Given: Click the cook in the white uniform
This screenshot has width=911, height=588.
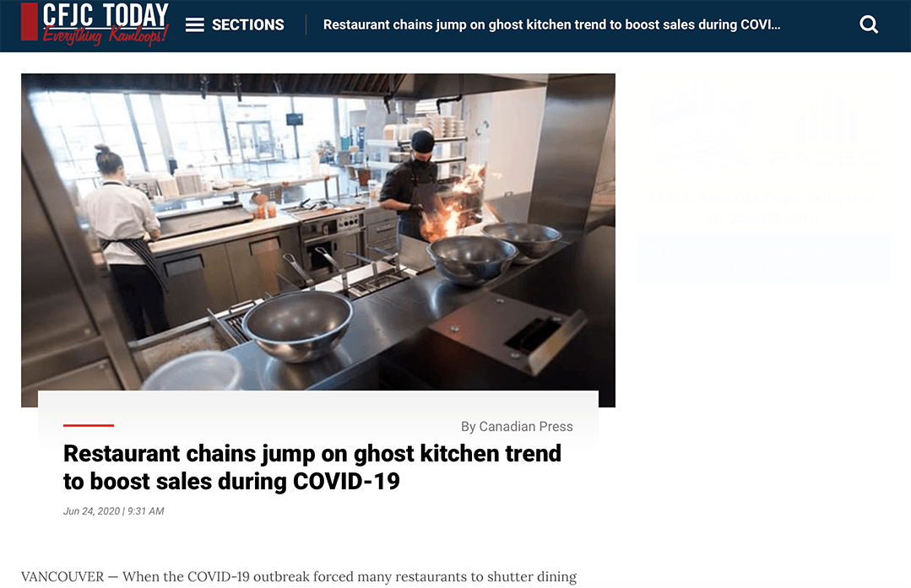Looking at the screenshot, I should coord(125,238).
